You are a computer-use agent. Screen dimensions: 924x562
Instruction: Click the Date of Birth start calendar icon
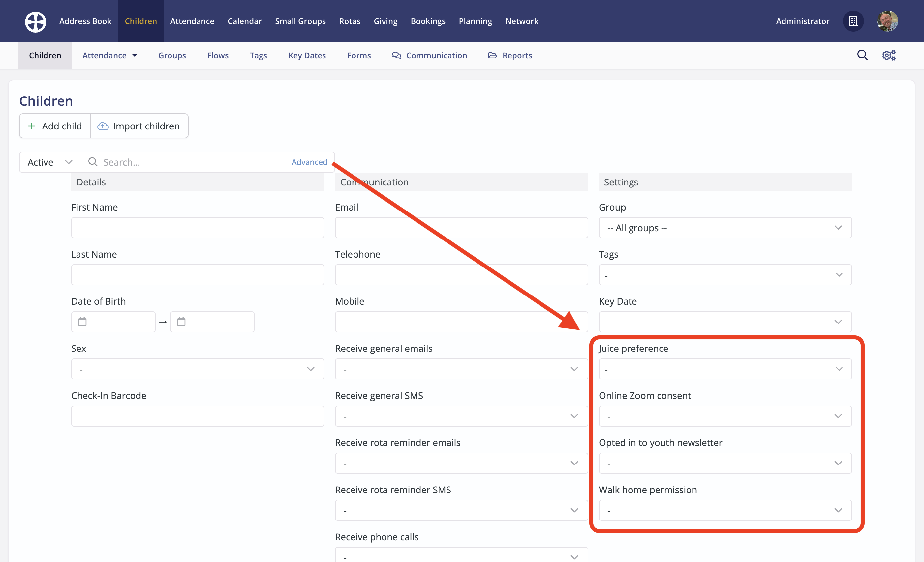[x=82, y=322]
